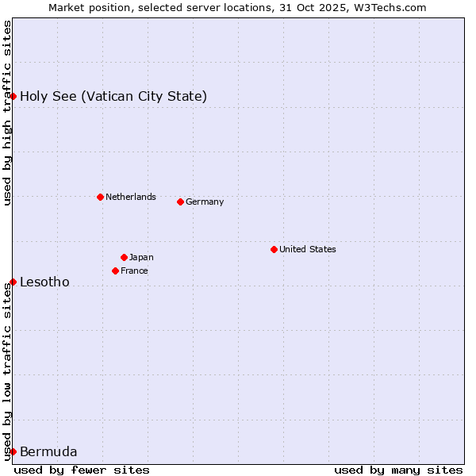
Task: Click the United States data point marker
Action: point(274,249)
